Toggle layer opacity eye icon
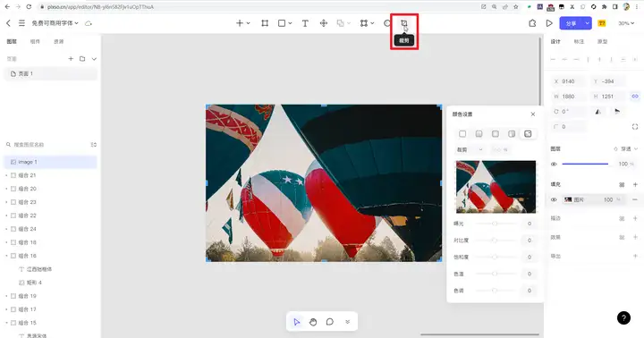Screen dimensions: 644x338 (554, 165)
